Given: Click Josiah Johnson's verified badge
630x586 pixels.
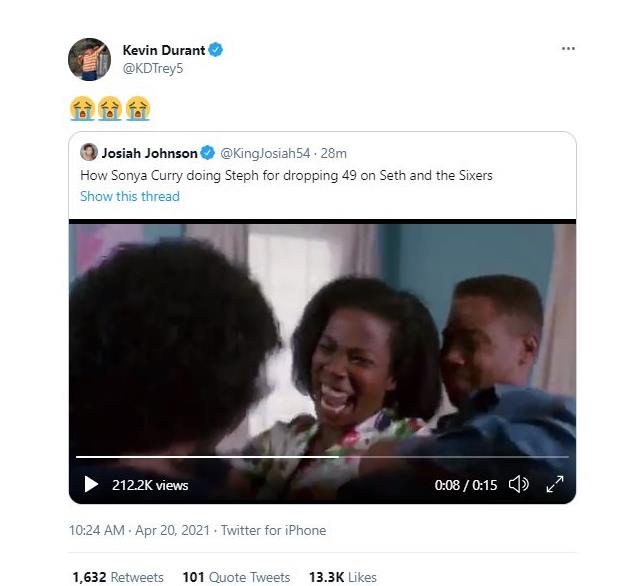Looking at the screenshot, I should (207, 153).
